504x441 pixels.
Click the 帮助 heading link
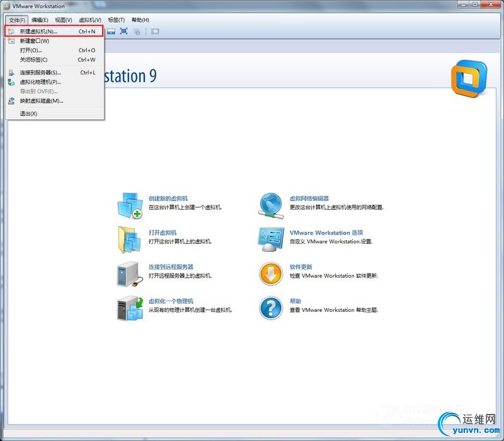(295, 301)
